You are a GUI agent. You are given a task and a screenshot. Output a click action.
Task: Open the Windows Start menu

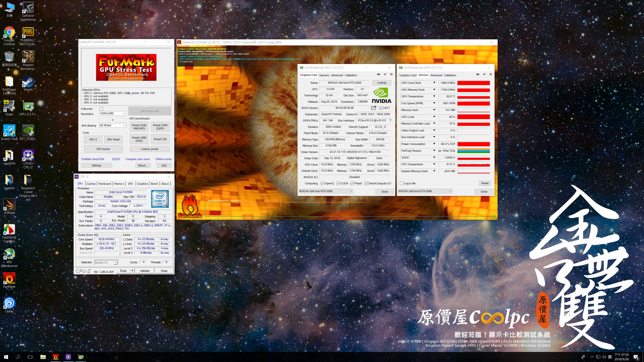pyautogui.click(x=6, y=357)
